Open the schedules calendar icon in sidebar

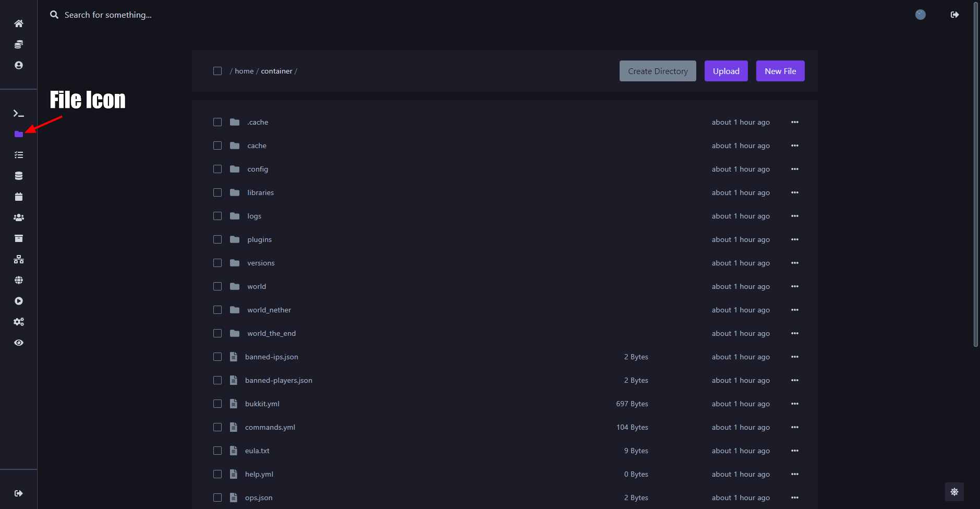coord(19,197)
